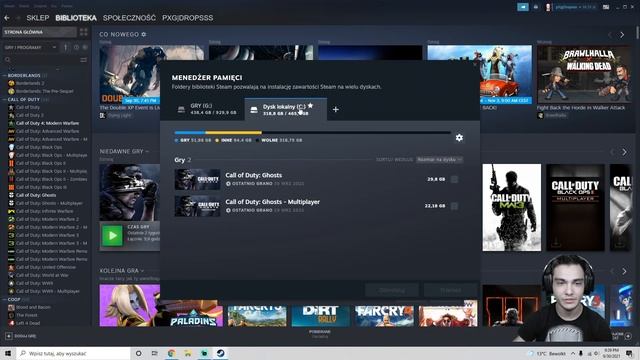The height and width of the screenshot is (360, 640).
Task: Open Windows Start menu
Action: 8,353
